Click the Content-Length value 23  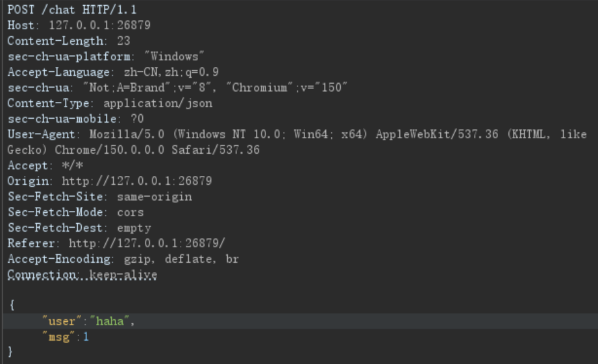pyautogui.click(x=123, y=41)
